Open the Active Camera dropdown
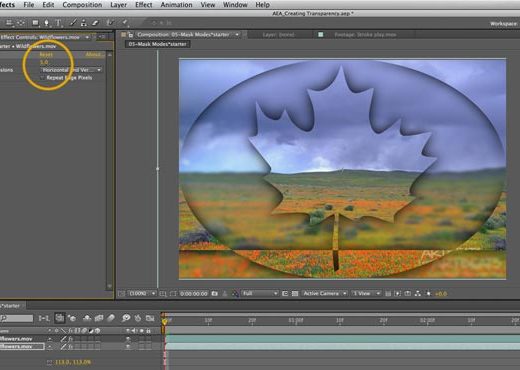 coord(325,294)
